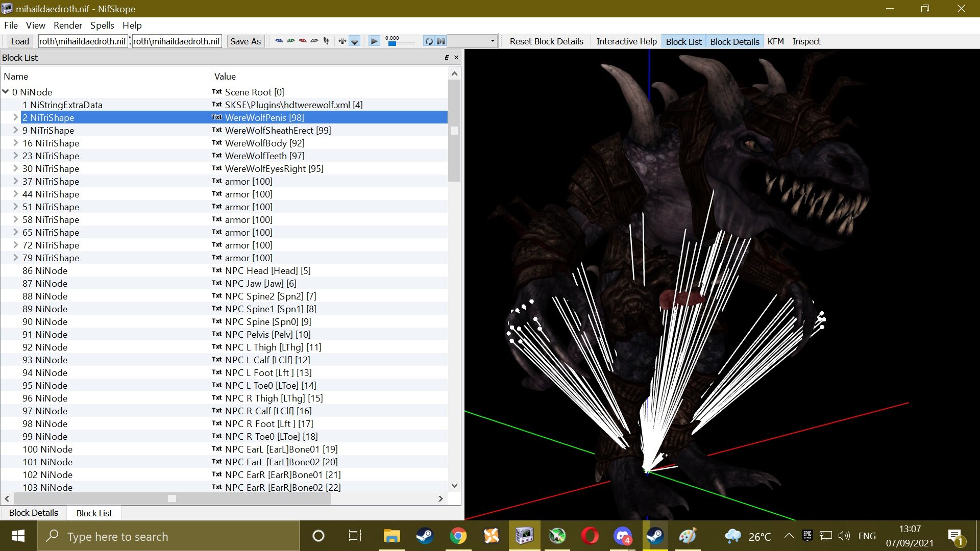Collapse the 0 NiNode root
This screenshot has width=980, height=551.
click(6, 92)
